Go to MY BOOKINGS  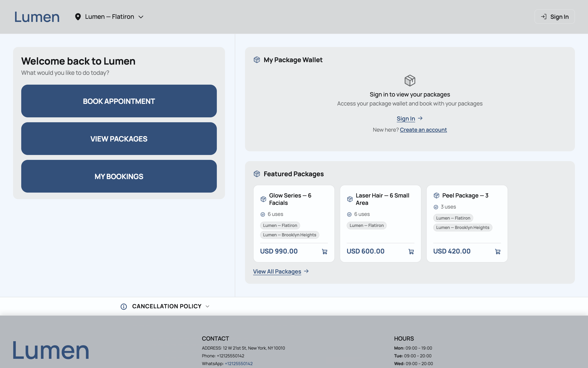[x=119, y=176]
